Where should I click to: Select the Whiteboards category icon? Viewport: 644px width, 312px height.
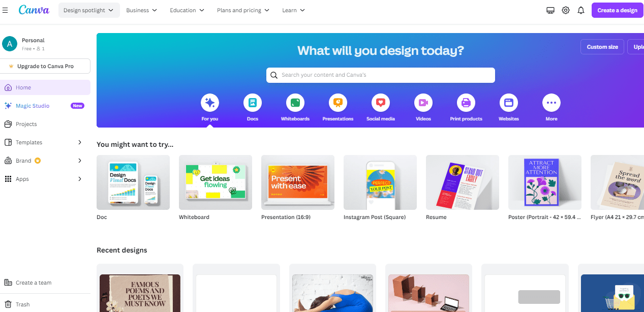click(x=295, y=103)
